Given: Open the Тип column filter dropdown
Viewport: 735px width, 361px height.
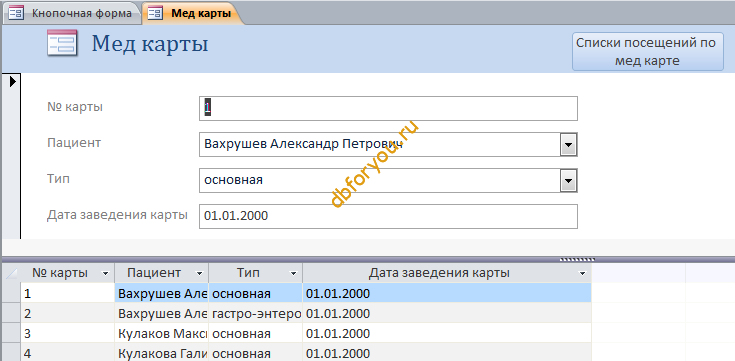Looking at the screenshot, I should [x=293, y=273].
